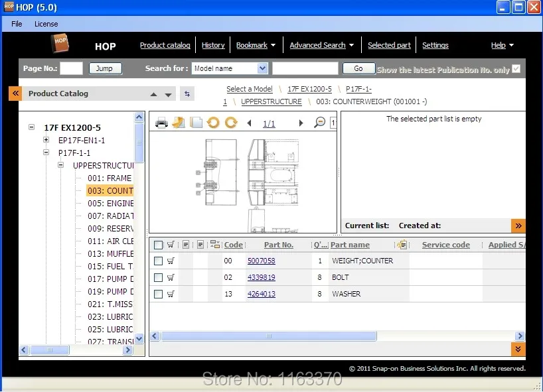Click the blank page icon in diagram toolbar

(x=196, y=123)
